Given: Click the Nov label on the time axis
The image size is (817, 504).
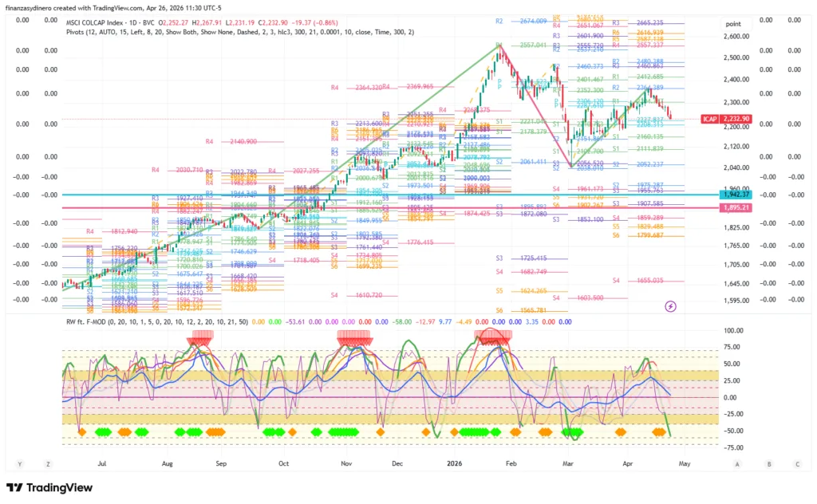Looking at the screenshot, I should coord(346,463).
